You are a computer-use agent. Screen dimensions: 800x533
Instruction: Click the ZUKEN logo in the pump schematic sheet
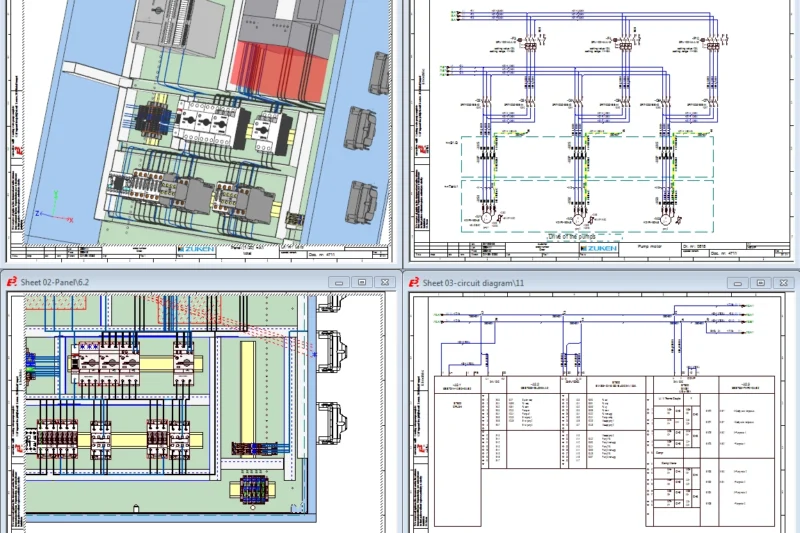pyautogui.click(x=599, y=248)
